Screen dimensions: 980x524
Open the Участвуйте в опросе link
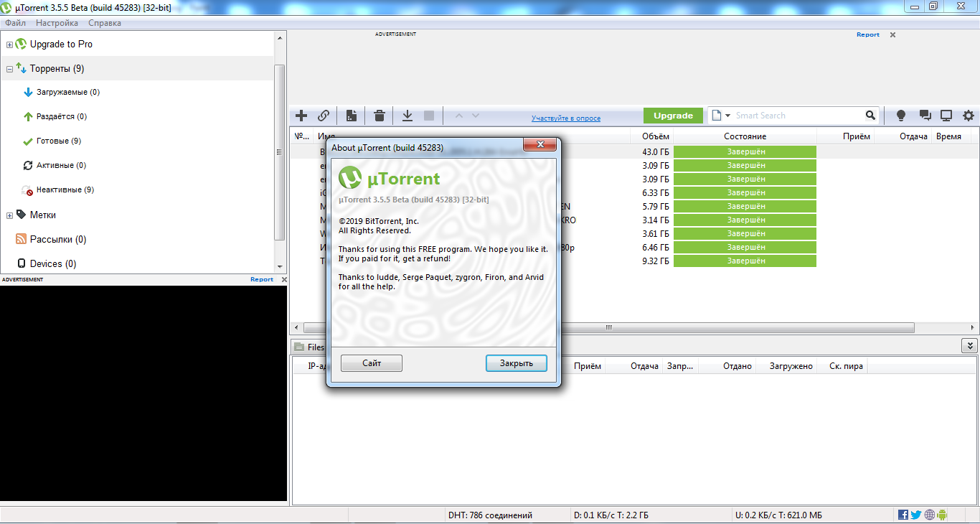[566, 118]
